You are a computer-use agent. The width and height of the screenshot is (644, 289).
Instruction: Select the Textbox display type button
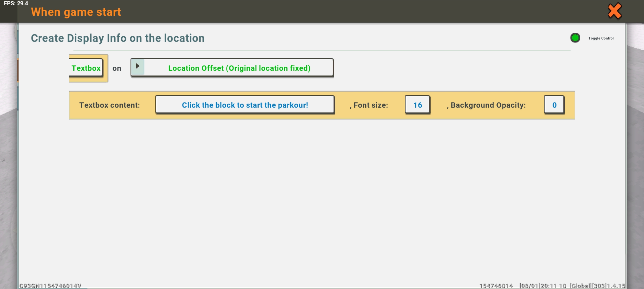coord(86,68)
